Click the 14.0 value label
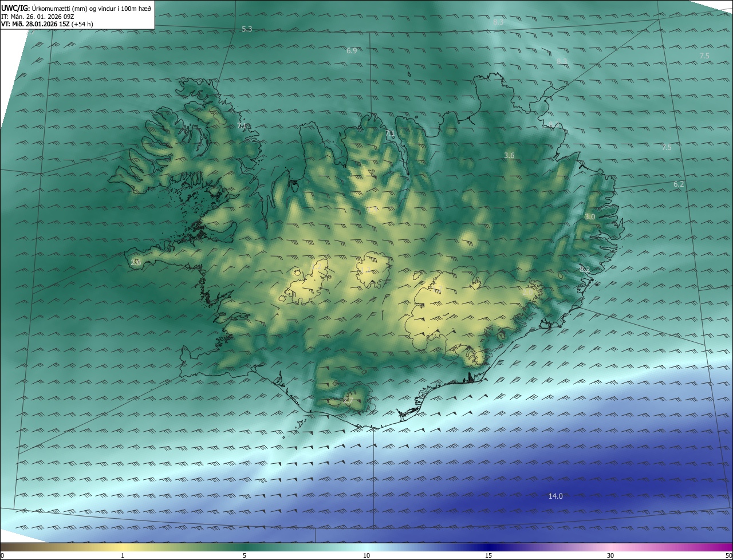The width and height of the screenshot is (733, 560). pos(555,496)
